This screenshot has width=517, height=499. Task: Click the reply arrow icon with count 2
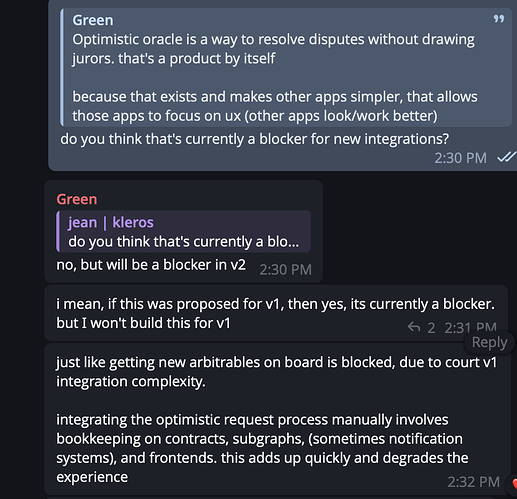[x=414, y=327]
